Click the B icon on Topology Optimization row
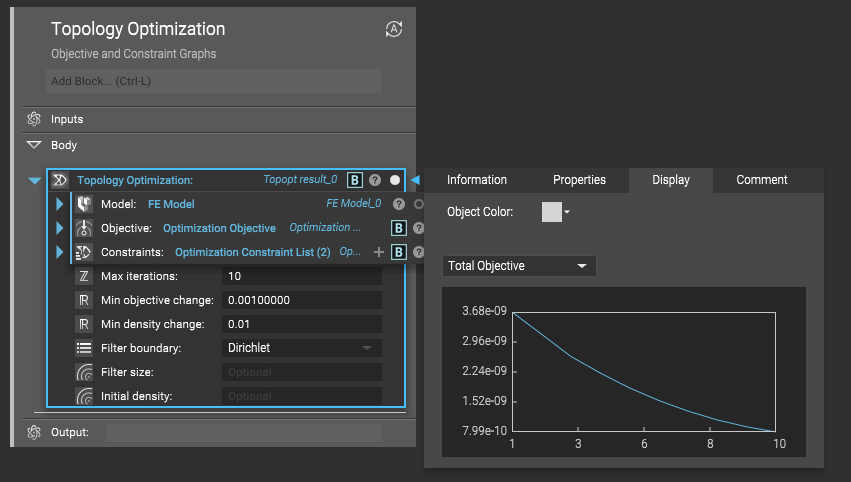851x482 pixels. pos(354,180)
